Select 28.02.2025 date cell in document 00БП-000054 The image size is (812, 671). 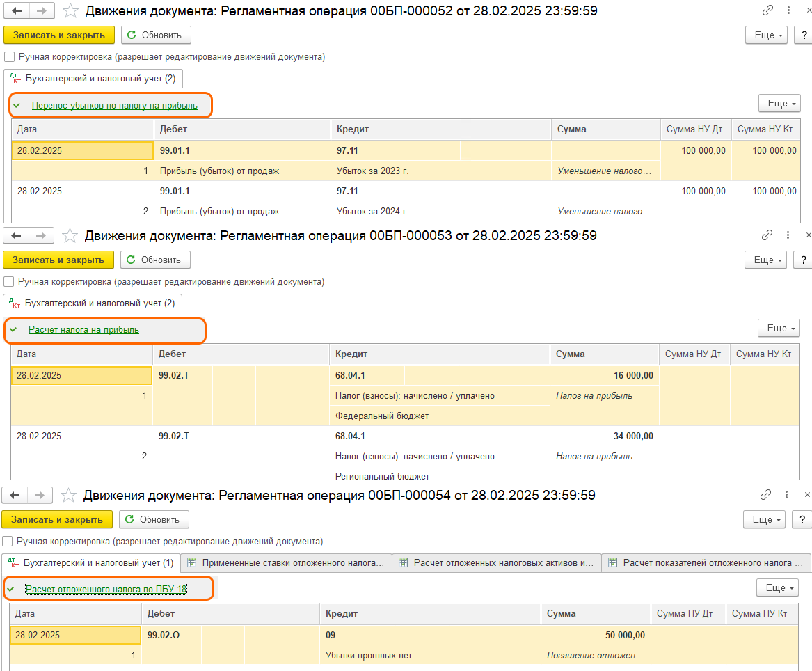pos(75,635)
